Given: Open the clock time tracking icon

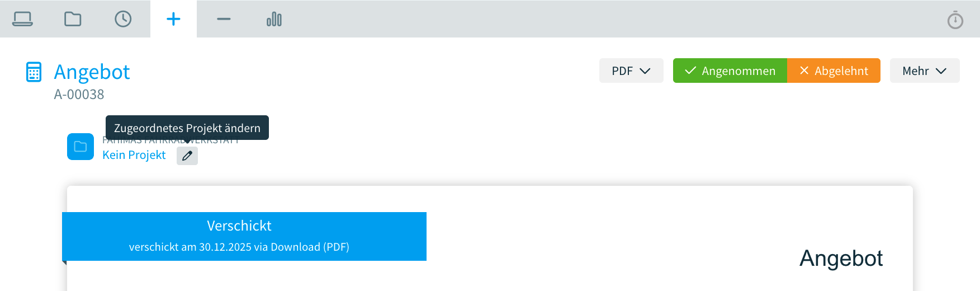Looking at the screenshot, I should [x=123, y=19].
